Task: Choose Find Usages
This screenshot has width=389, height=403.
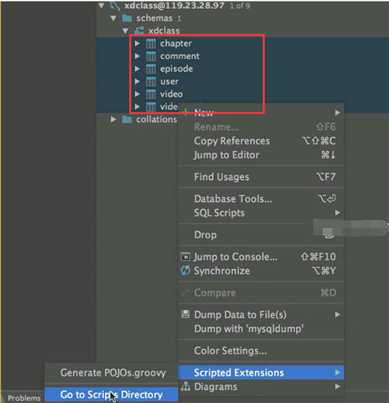Action: 260,177
